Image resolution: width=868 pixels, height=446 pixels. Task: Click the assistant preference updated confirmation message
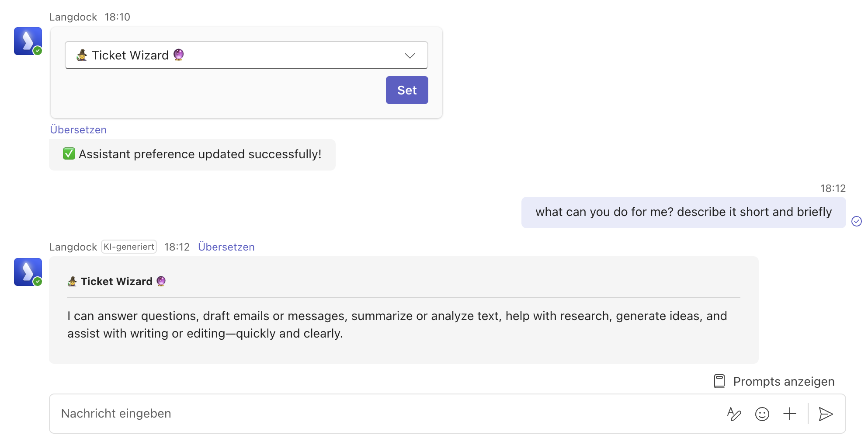(x=192, y=154)
